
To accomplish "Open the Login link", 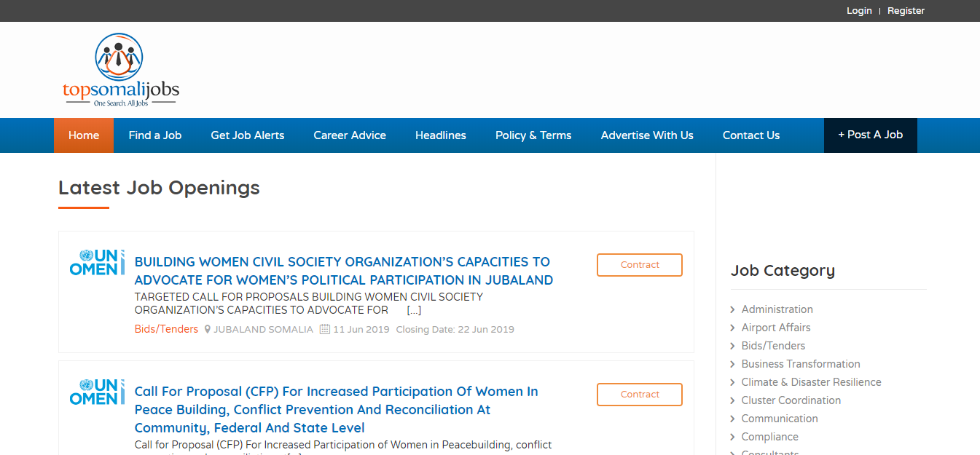I will coord(859,11).
